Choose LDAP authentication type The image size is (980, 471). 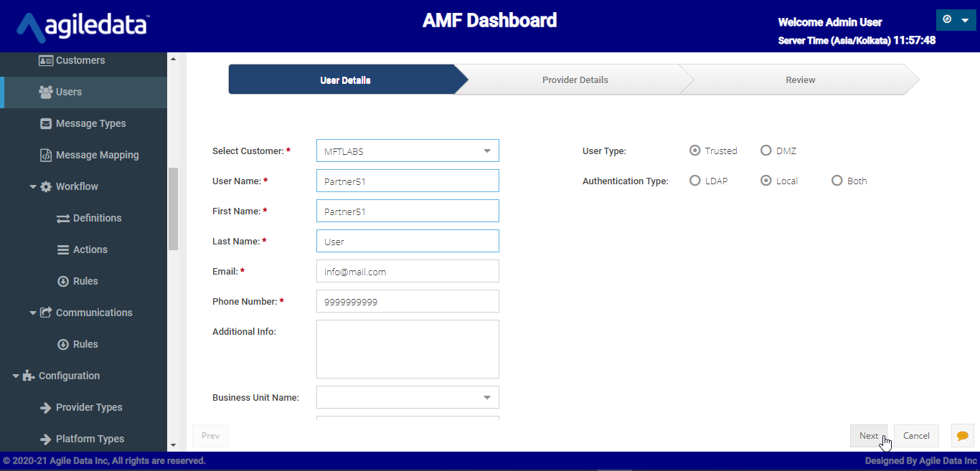point(694,181)
